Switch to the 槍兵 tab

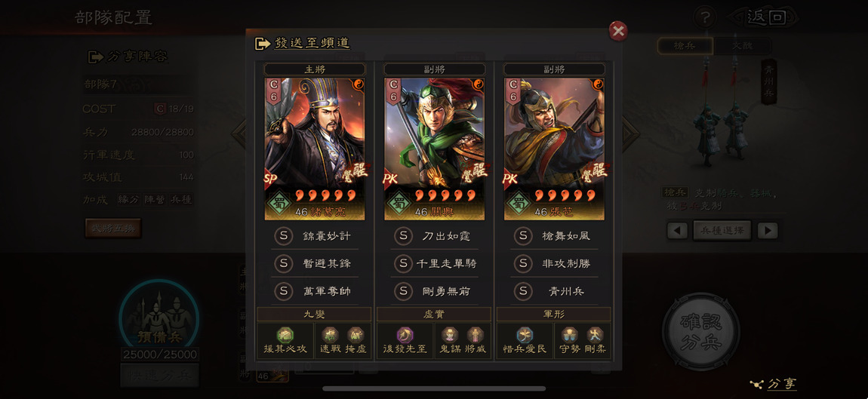pos(685,47)
